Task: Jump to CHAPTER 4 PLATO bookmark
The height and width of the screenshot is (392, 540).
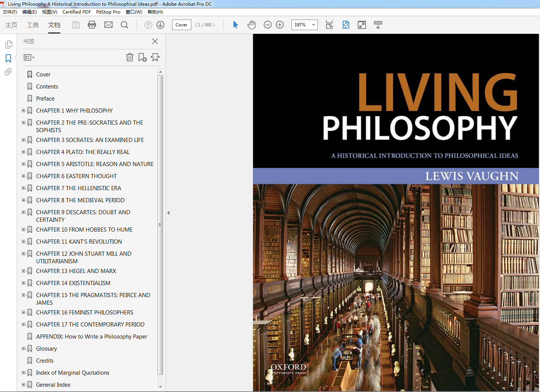Action: coord(83,152)
